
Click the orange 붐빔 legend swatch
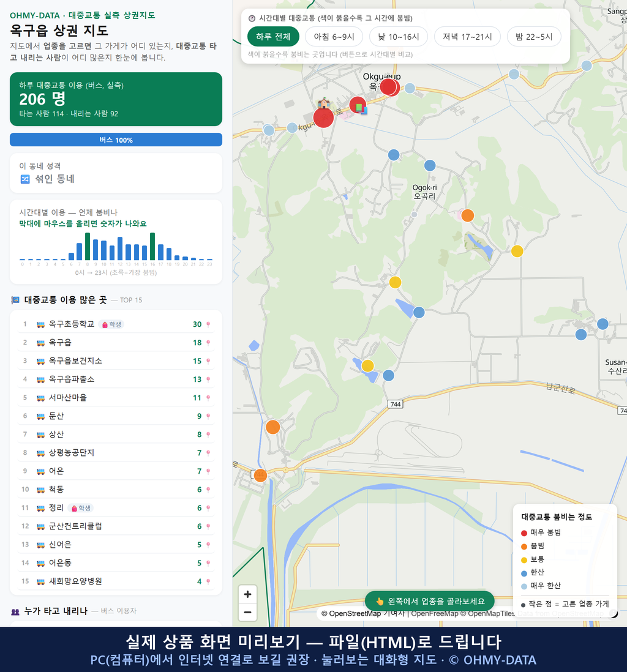coord(524,547)
